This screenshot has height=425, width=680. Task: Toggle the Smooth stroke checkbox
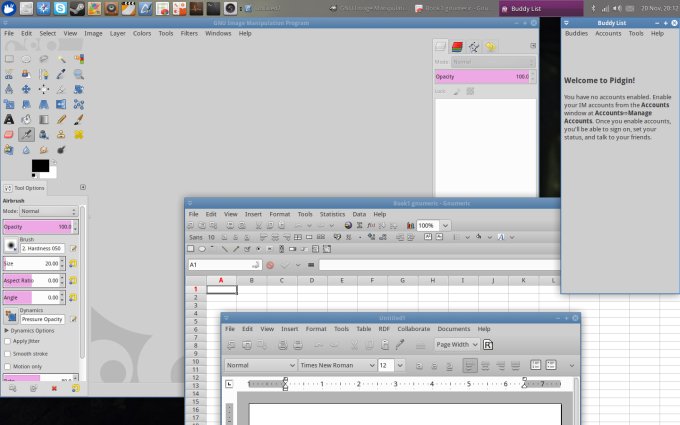8,353
